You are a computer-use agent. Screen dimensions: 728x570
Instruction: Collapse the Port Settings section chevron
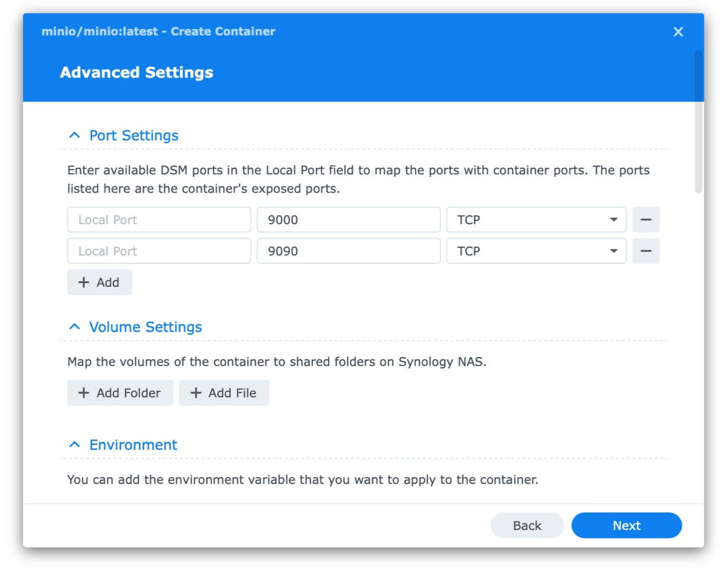(x=75, y=135)
